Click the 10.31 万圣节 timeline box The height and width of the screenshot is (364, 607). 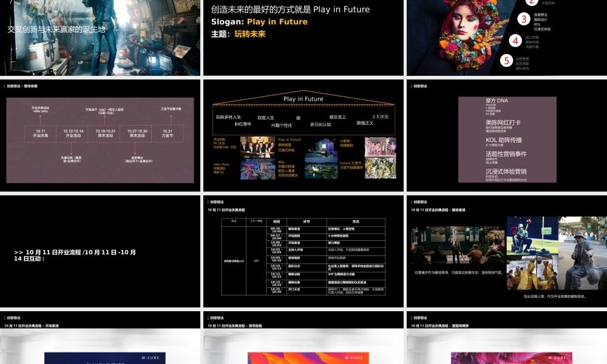[x=168, y=133]
